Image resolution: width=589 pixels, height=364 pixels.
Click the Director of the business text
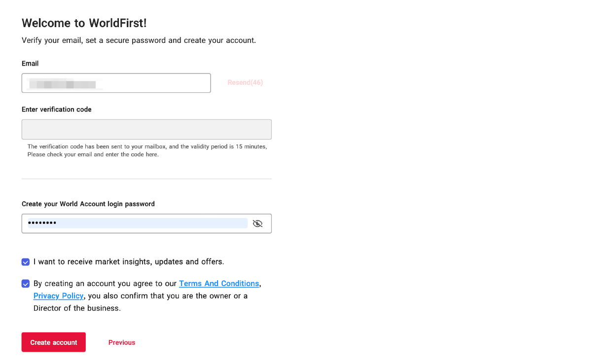[x=77, y=308]
